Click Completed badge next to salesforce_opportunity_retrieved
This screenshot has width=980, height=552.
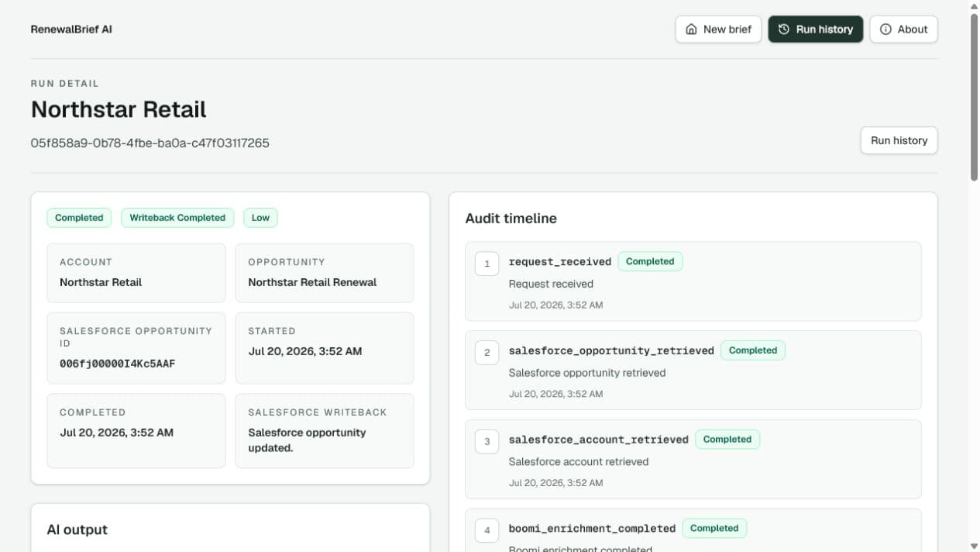click(753, 350)
